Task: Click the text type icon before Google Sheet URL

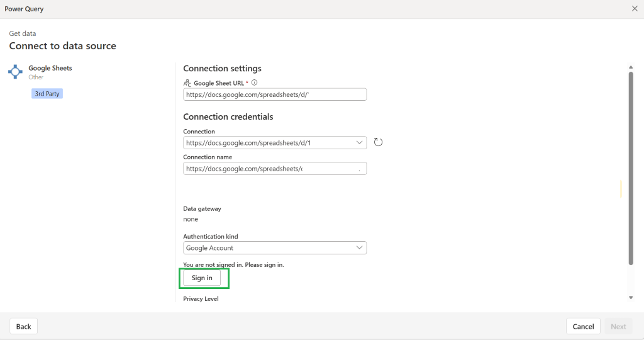Action: [x=187, y=83]
